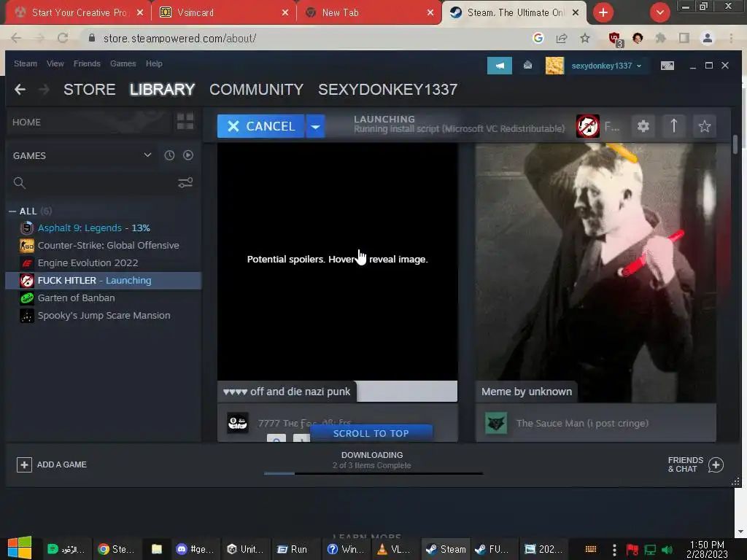Select Engine Evolution 2022

pyautogui.click(x=104, y=262)
